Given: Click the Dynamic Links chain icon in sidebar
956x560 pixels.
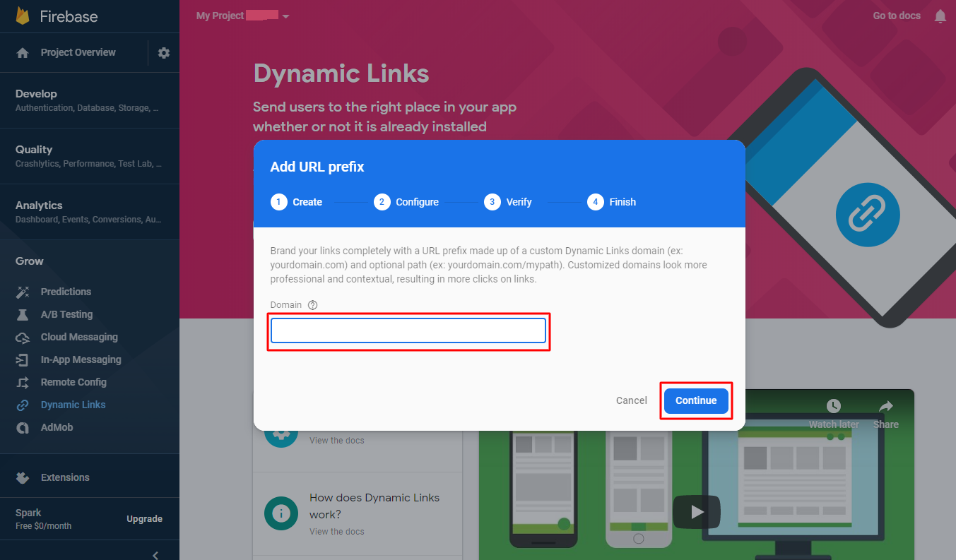Looking at the screenshot, I should 23,405.
